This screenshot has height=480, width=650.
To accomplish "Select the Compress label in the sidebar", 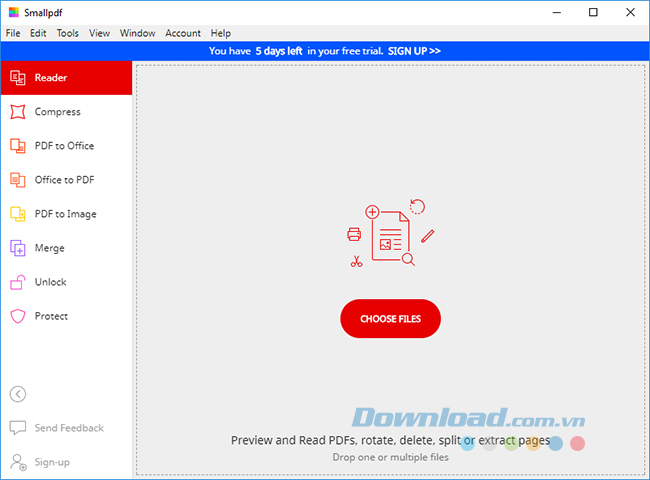I will tap(58, 112).
